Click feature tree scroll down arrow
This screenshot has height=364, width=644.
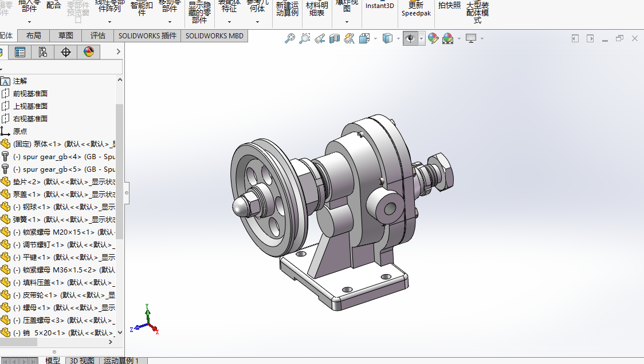pos(120,333)
